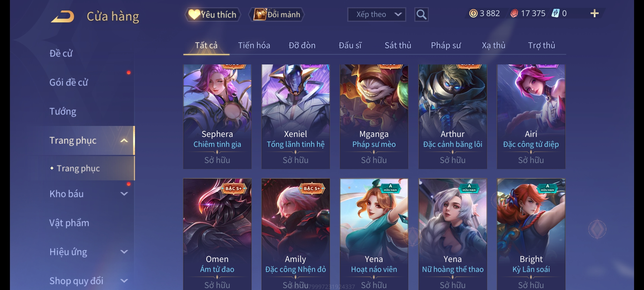This screenshot has width=644, height=290.
Task: Open the Tướng sidebar entry
Action: tap(63, 111)
